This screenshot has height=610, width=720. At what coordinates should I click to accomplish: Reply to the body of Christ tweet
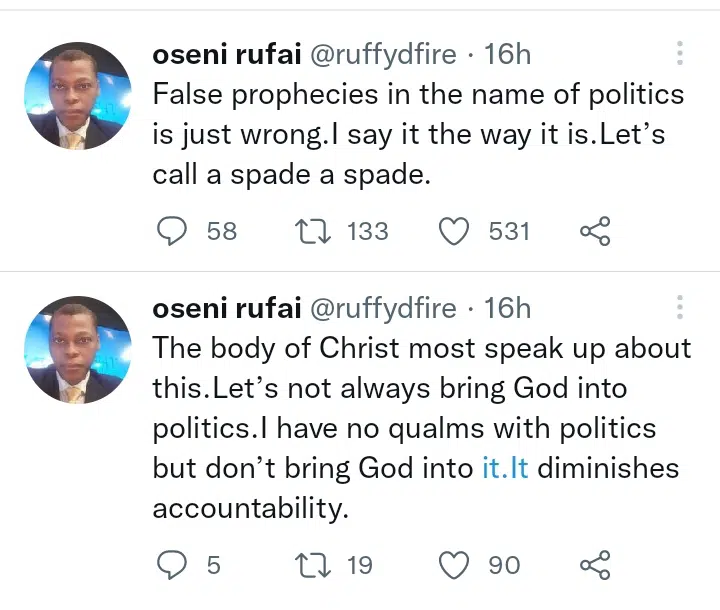pyautogui.click(x=172, y=565)
